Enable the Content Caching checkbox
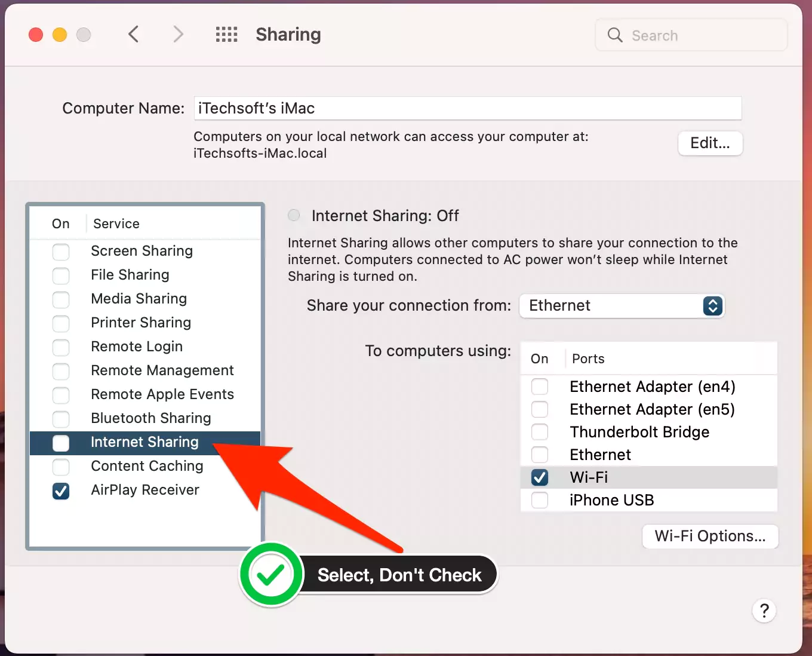The width and height of the screenshot is (812, 656). click(61, 467)
